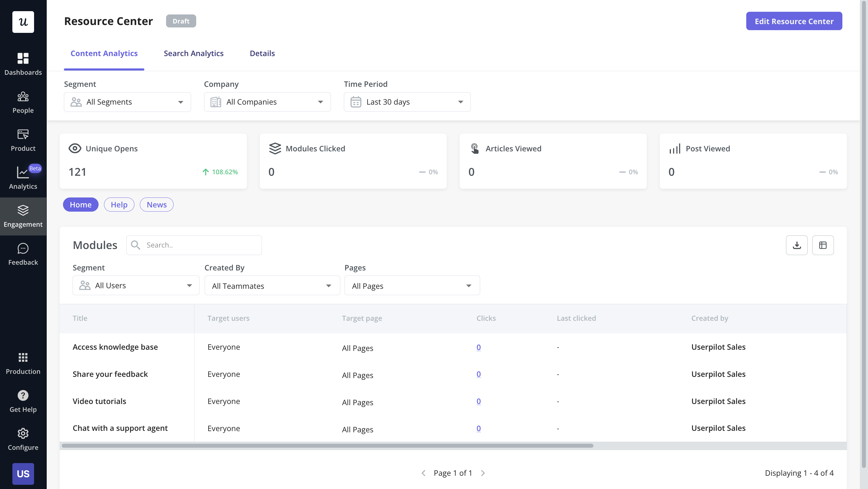This screenshot has height=489, width=868.
Task: Deselect the Home filter pill
Action: [x=80, y=205]
